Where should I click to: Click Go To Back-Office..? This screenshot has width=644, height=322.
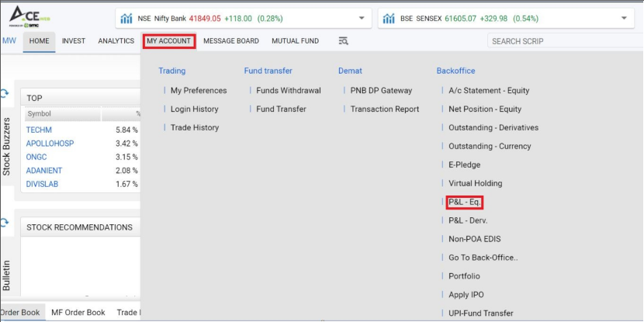483,258
